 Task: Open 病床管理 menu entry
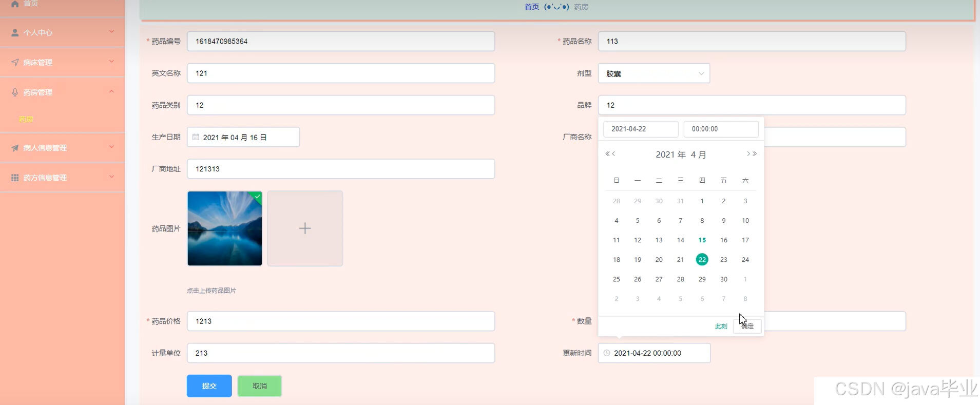pos(62,62)
